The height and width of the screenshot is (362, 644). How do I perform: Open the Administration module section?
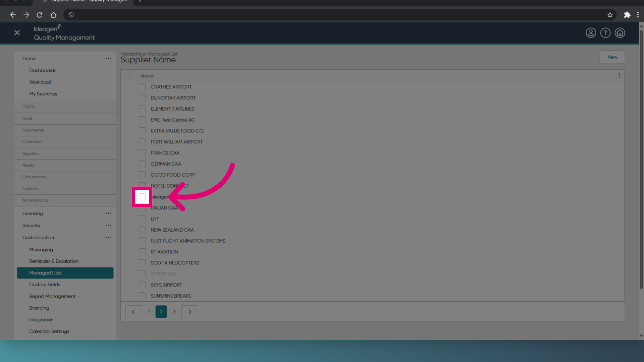point(65,200)
